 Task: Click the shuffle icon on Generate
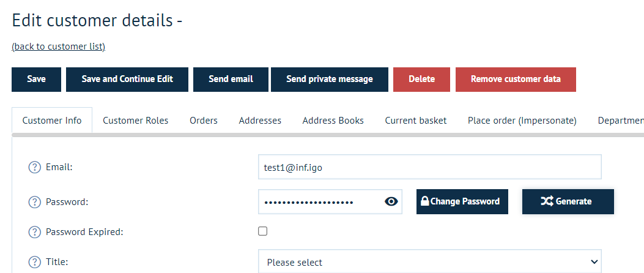[x=547, y=201]
